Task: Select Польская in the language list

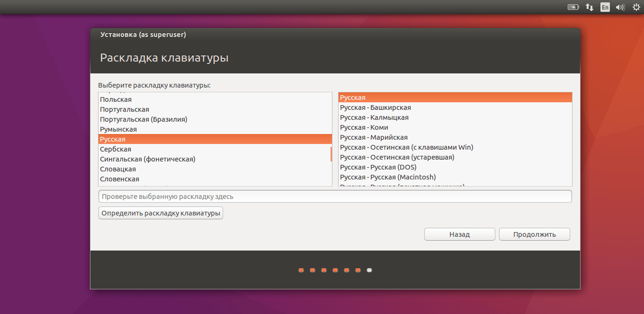Action: click(x=215, y=99)
